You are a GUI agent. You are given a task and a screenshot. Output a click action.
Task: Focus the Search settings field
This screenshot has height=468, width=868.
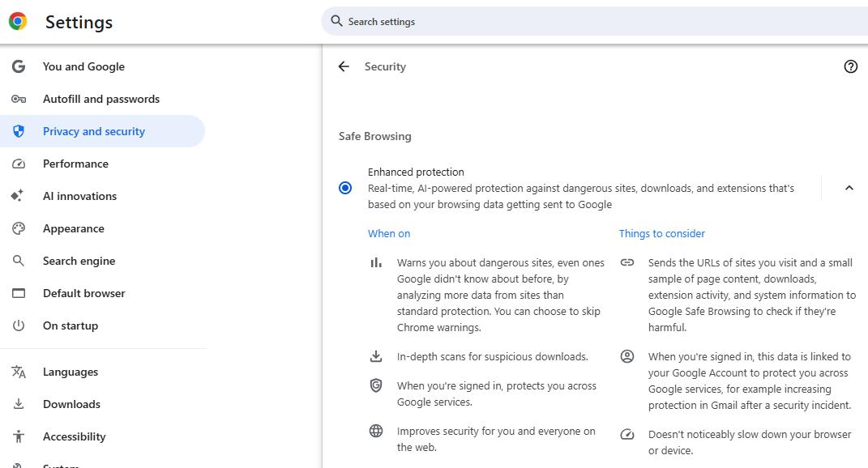point(595,21)
